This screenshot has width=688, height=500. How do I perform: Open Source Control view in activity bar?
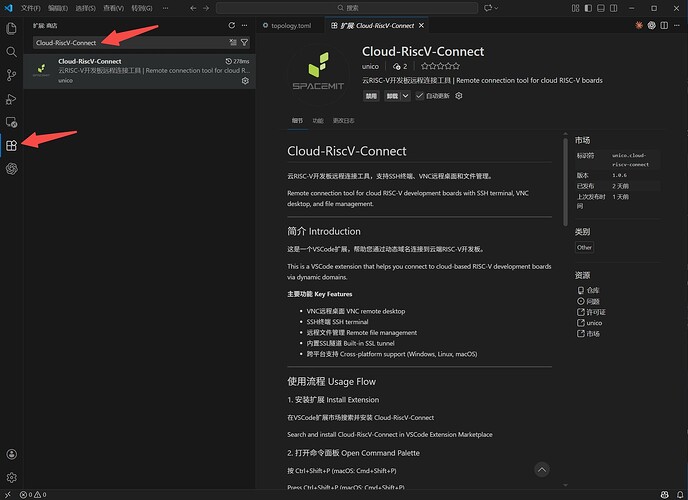tap(12, 75)
